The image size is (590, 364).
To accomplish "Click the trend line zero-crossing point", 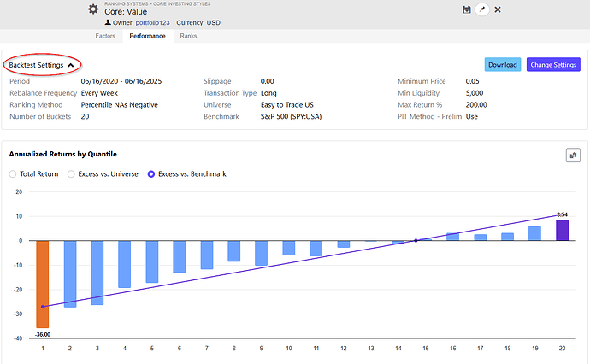I will pyautogui.click(x=416, y=241).
